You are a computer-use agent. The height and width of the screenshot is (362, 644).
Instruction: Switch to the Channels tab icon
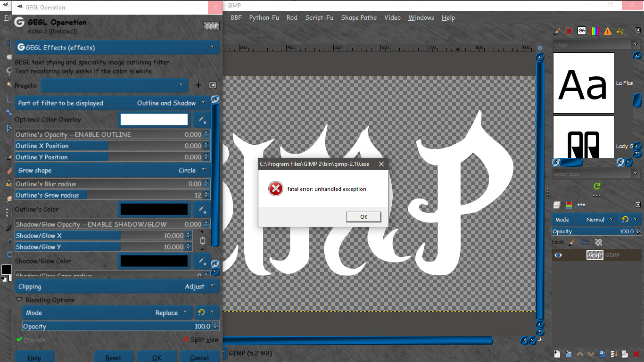pos(569,205)
